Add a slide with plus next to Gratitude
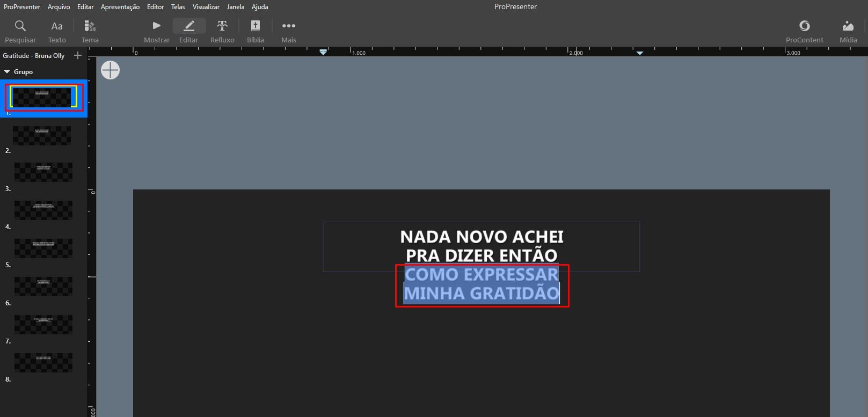868x417 pixels. pyautogui.click(x=78, y=55)
